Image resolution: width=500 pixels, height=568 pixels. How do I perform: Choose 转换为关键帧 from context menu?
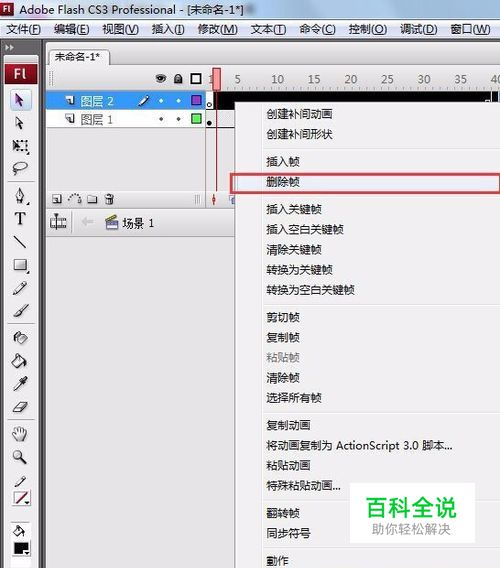click(x=299, y=270)
